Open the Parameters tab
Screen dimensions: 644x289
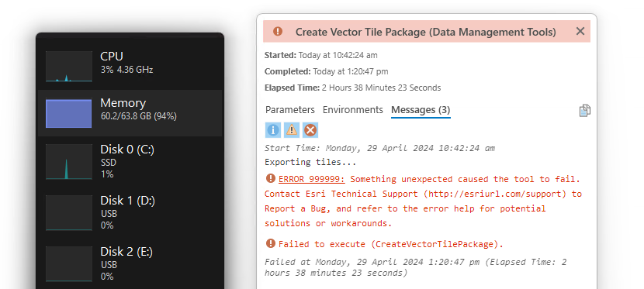[290, 110]
